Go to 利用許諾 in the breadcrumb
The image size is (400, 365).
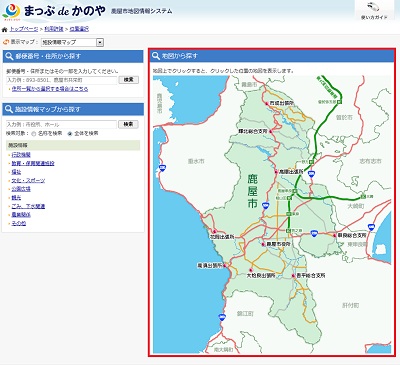tap(54, 29)
